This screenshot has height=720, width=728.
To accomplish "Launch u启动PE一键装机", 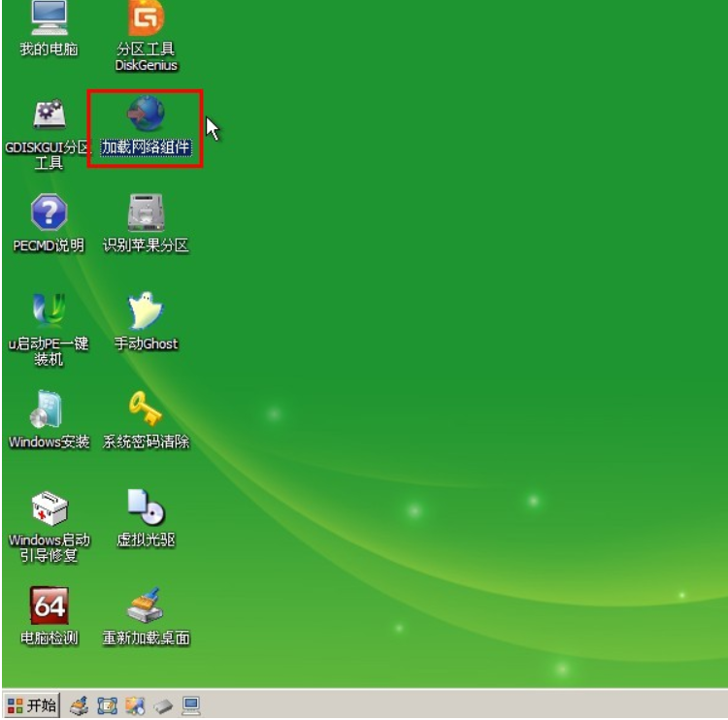I will point(49,310).
